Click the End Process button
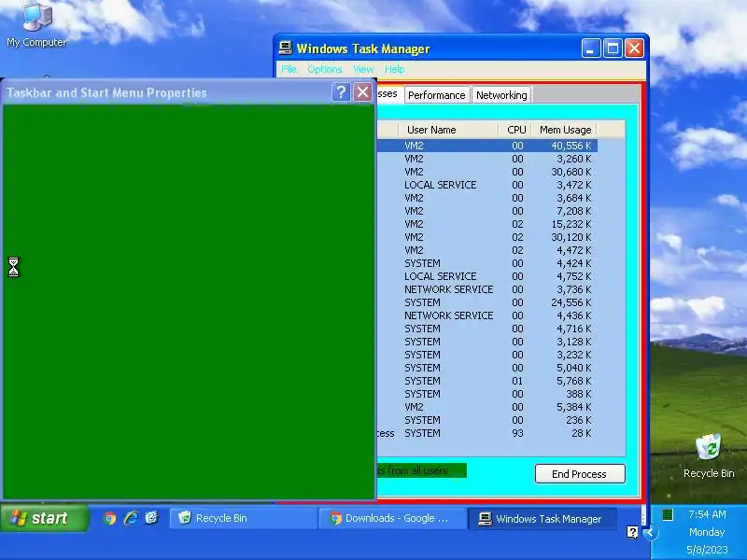 580,474
